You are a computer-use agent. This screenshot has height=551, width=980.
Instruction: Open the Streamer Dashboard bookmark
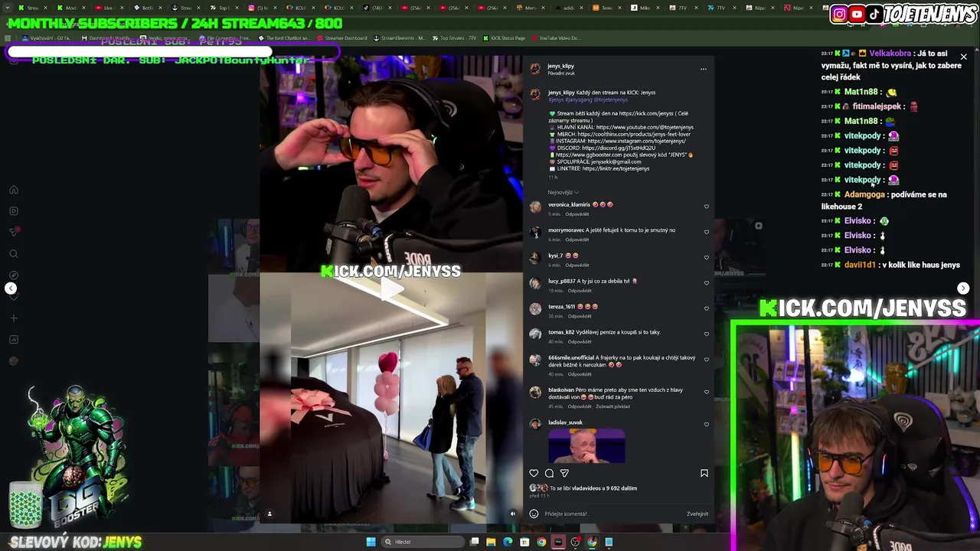pos(344,38)
